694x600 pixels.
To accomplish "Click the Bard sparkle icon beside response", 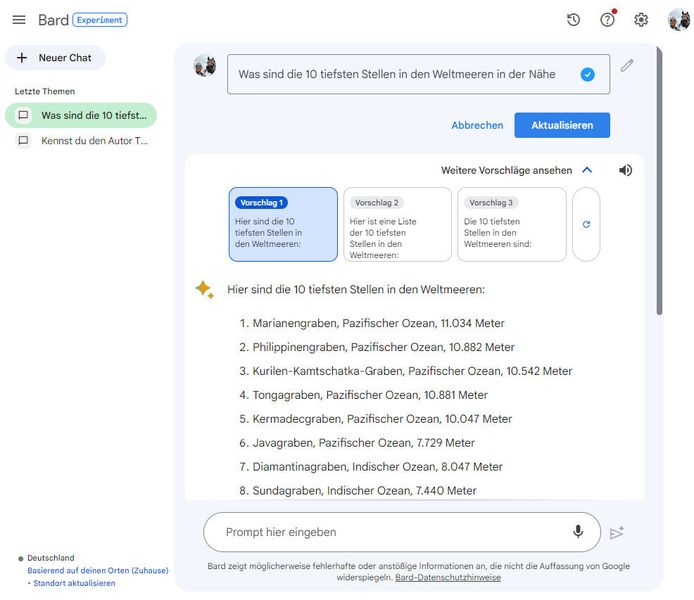I will click(x=204, y=289).
